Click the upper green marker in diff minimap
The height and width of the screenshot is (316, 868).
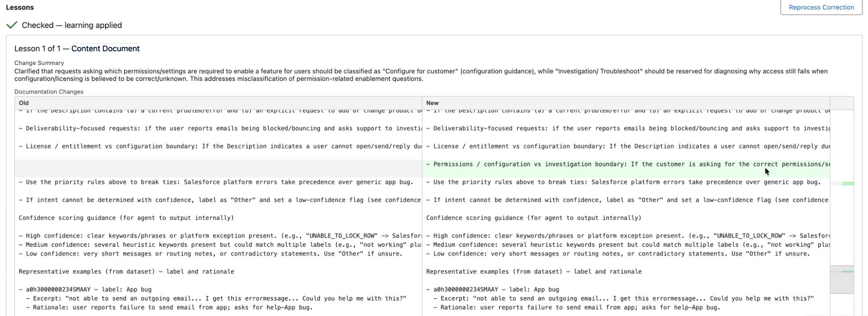click(848, 184)
